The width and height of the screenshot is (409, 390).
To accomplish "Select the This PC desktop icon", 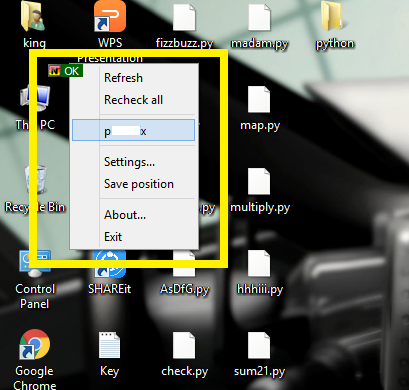I will point(35,99).
